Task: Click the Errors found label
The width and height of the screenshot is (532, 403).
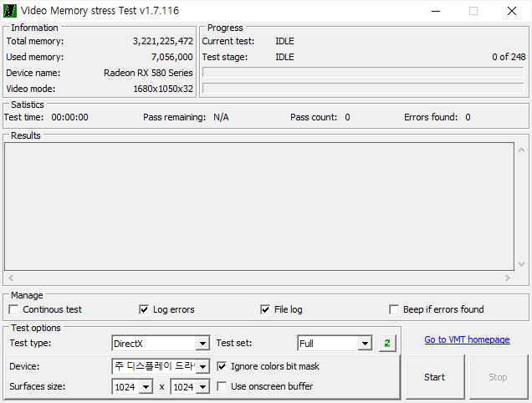Action: [431, 117]
